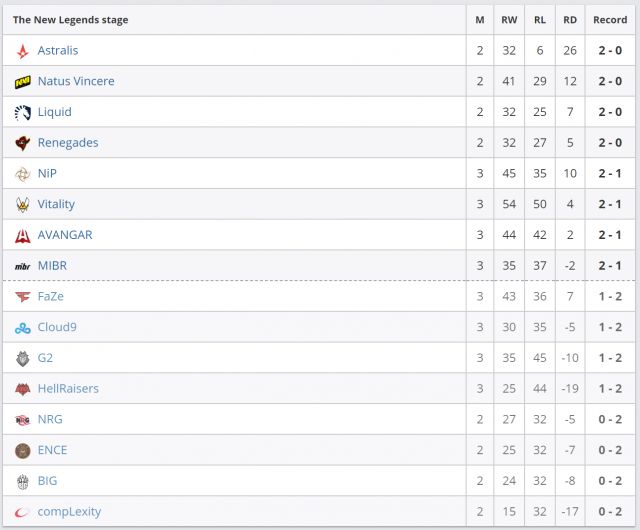Click the Cloud9 team logo icon
This screenshot has width=640, height=530.
(23, 328)
